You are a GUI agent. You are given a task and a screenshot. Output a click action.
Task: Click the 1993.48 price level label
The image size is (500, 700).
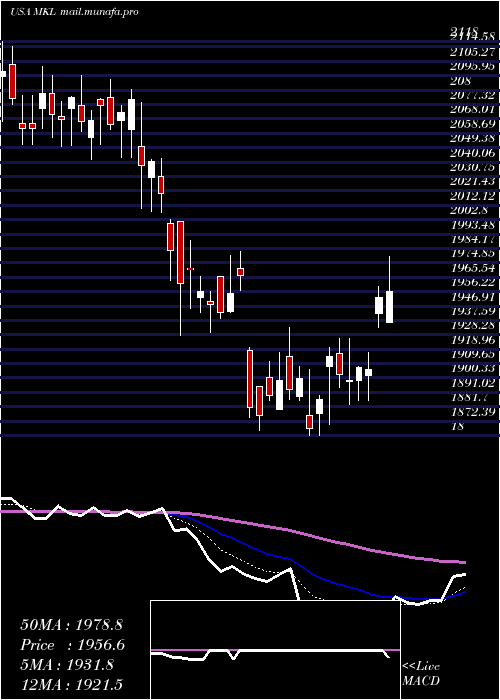point(473,225)
